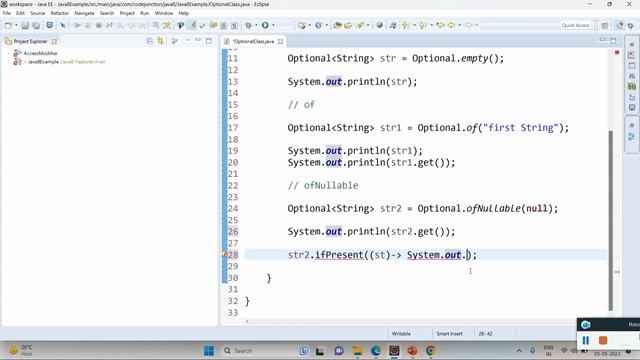Viewport: 640px width, 360px height.
Task: Click the editor vertical scrollbar
Action: coord(611,220)
